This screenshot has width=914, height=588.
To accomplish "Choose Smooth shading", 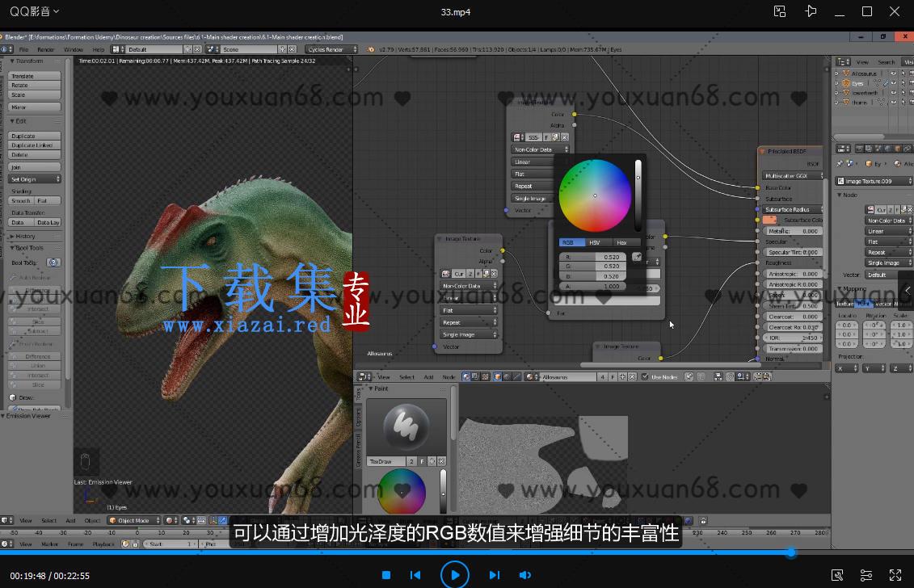I will [x=21, y=201].
